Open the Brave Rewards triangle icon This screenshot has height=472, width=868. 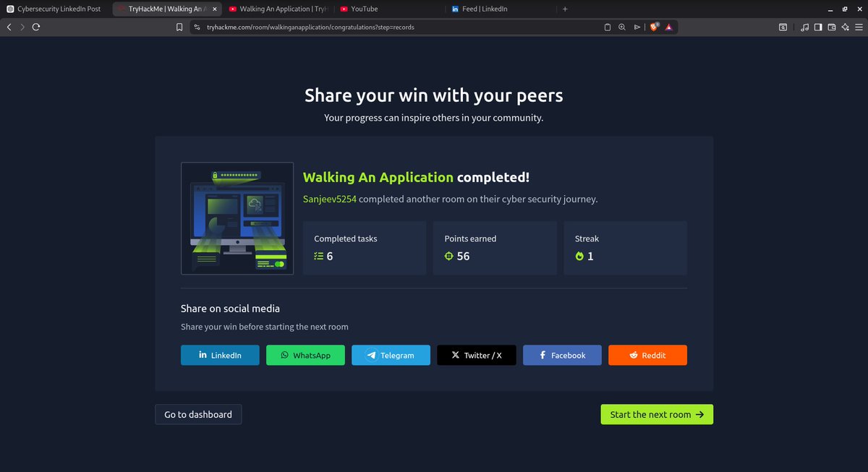coord(669,27)
